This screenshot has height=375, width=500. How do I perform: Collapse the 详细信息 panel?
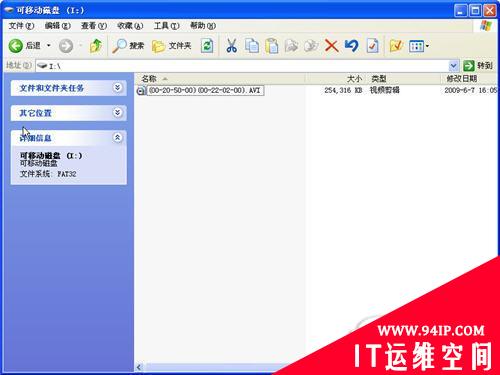[117, 137]
